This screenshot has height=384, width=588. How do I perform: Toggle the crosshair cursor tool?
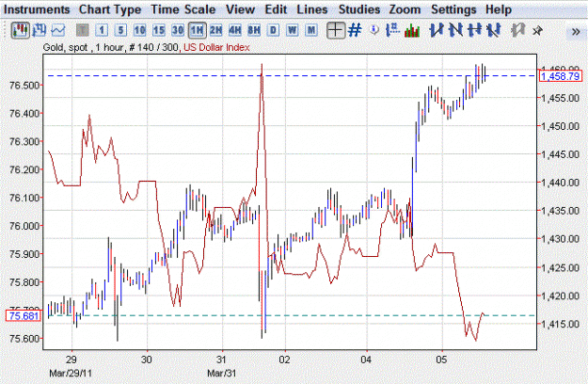pos(336,30)
